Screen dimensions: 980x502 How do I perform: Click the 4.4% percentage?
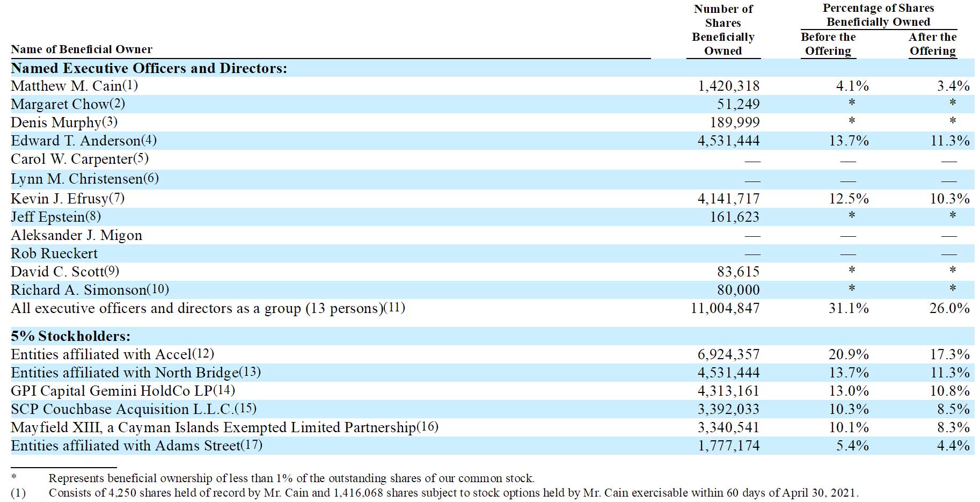(953, 446)
